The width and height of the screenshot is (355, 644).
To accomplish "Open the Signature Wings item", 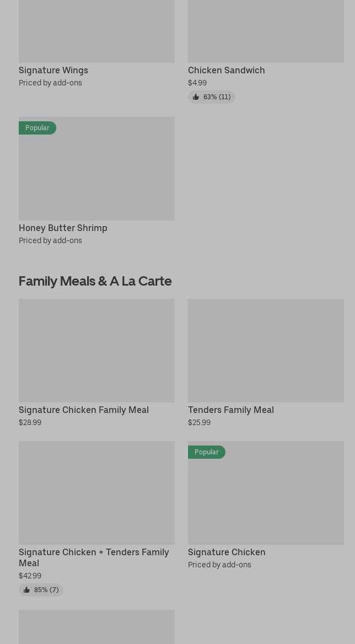I will click(x=53, y=70).
